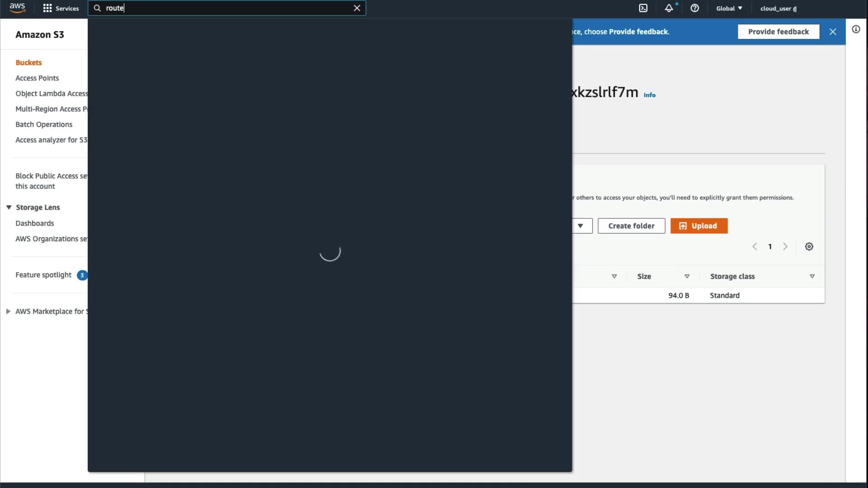Viewport: 868px width, 488px height.
Task: Expand AWS Marketplace for S3 section
Action: point(8,311)
